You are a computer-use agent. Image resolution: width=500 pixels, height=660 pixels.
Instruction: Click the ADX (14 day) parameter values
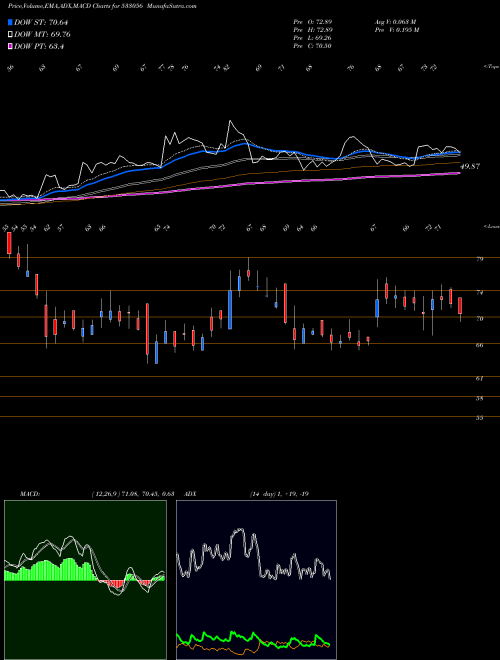[279, 494]
